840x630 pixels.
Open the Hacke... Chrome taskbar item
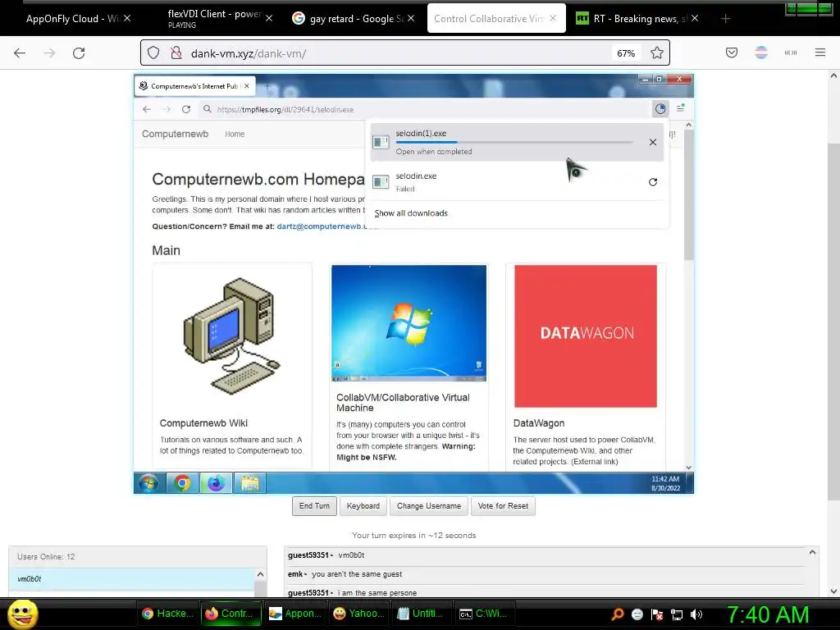167,614
